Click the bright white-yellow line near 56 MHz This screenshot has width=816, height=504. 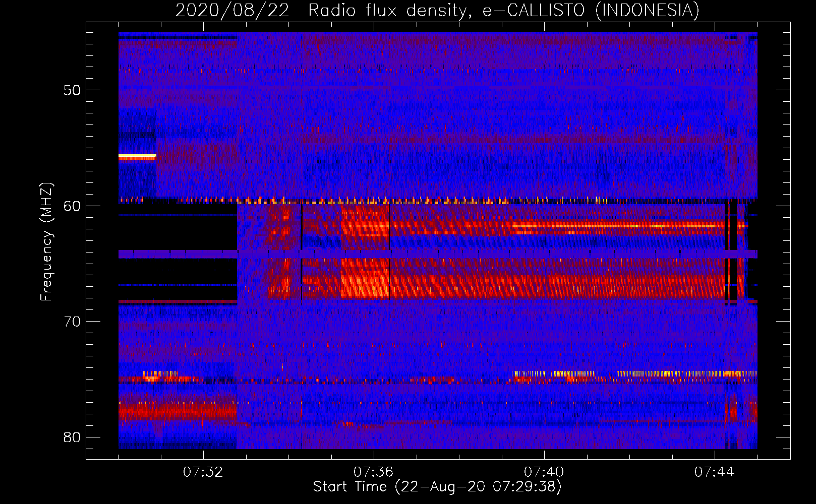[137, 157]
